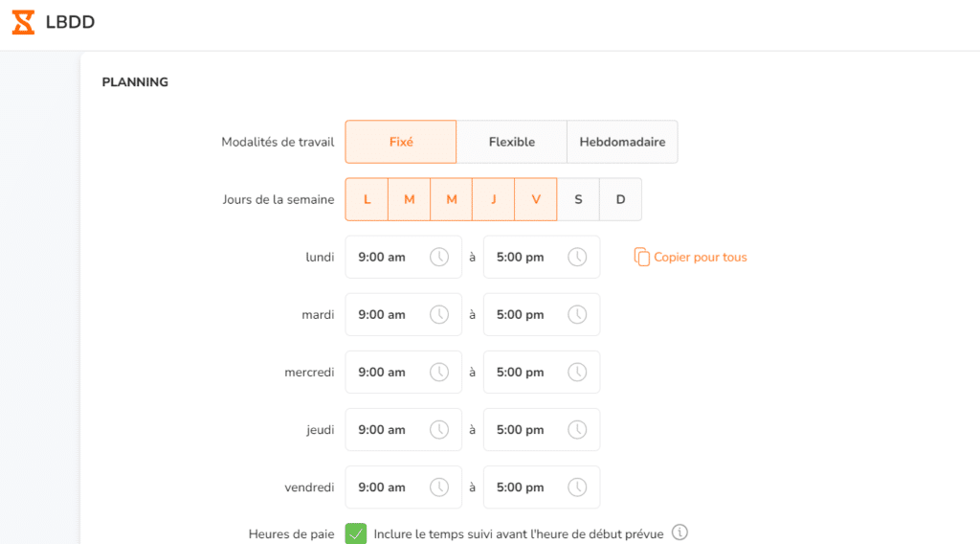Open clock picker for jeudi end time
980x544 pixels.
[577, 430]
